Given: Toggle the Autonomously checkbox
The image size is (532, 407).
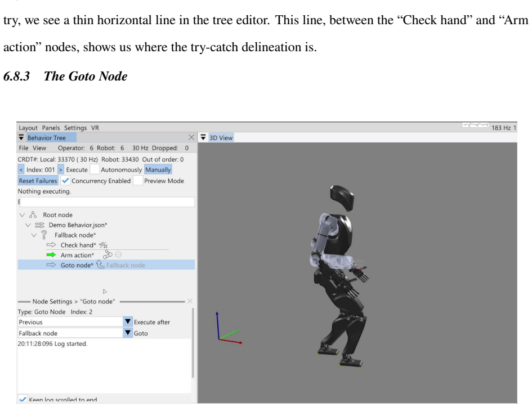Looking at the screenshot, I should coord(95,169).
